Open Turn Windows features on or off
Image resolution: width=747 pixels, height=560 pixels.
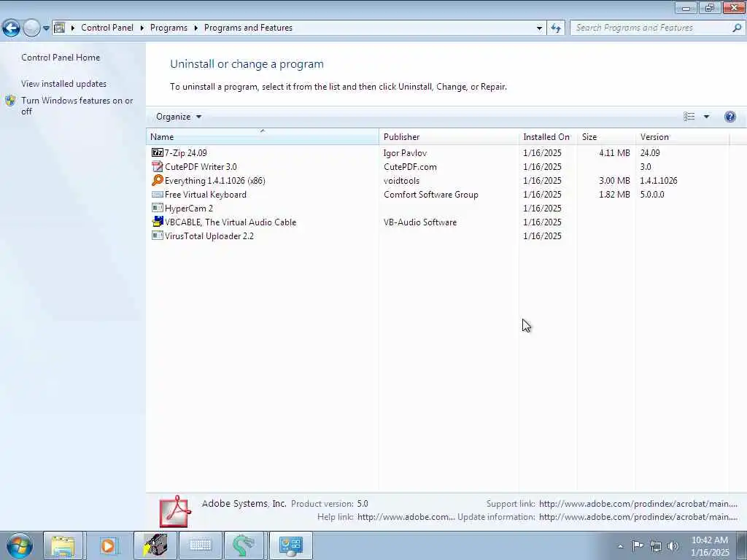tap(77, 106)
